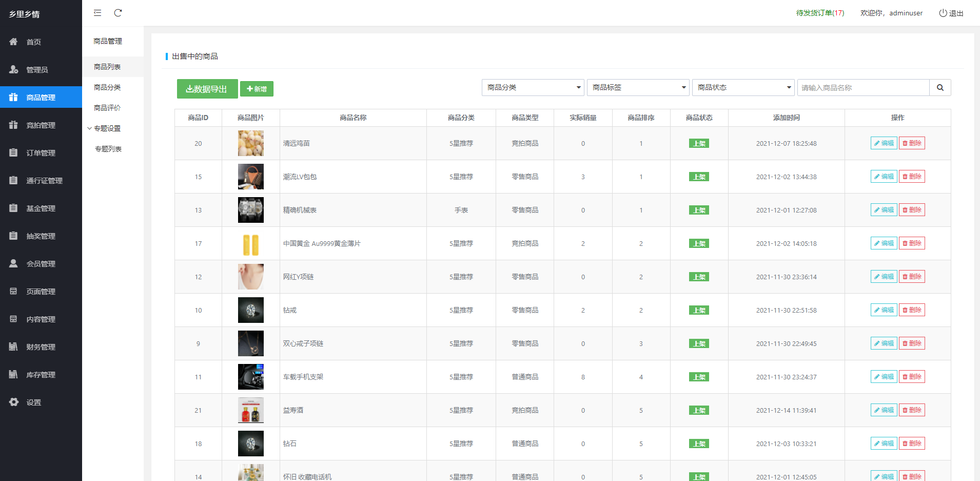The width and height of the screenshot is (980, 481).
Task: Click the page refresh icon
Action: pos(118,13)
